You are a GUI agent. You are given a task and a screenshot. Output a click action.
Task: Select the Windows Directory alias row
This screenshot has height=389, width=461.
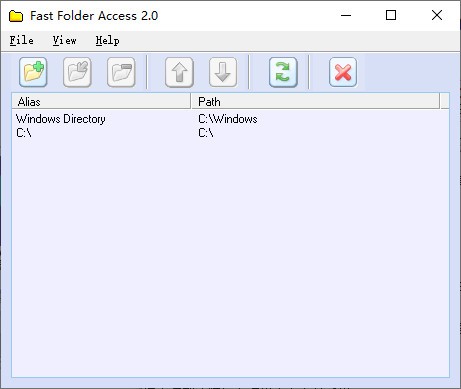[61, 119]
